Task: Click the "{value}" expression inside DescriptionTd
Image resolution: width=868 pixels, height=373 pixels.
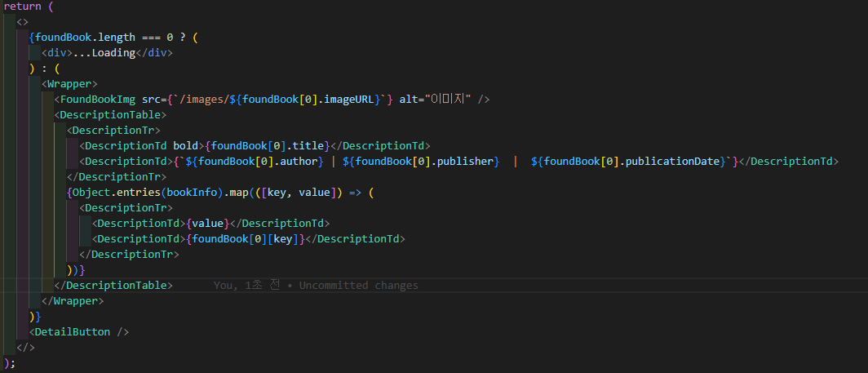Action: tap(207, 224)
